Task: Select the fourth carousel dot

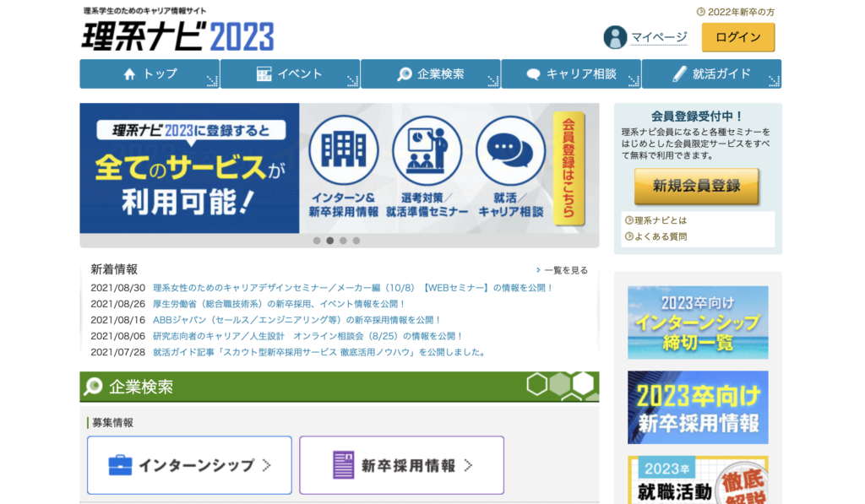Action: [x=356, y=241]
